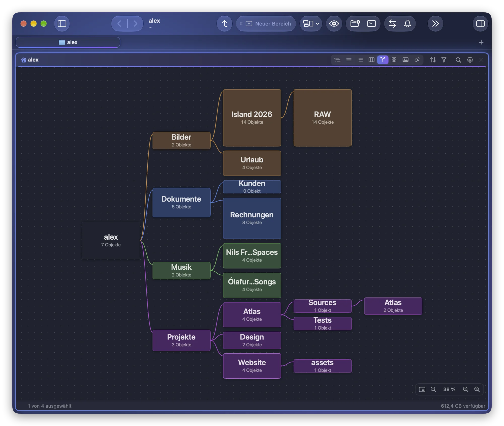
Task: Open the filter funnel option
Action: point(444,60)
